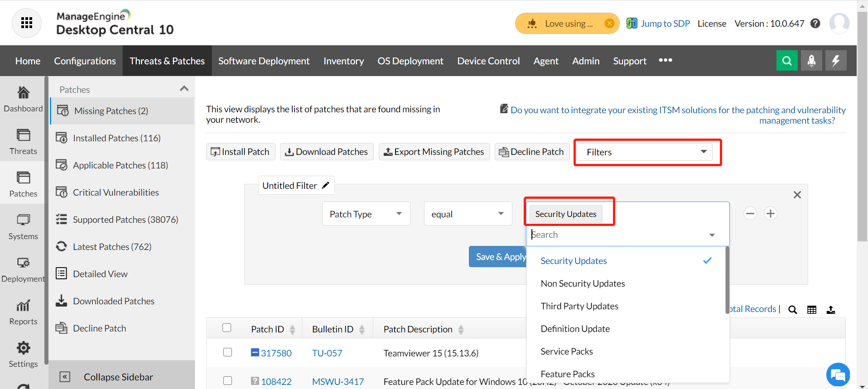Screen dimensions: 868x389
Task: Toggle the value list dropdown arrow
Action: [712, 235]
